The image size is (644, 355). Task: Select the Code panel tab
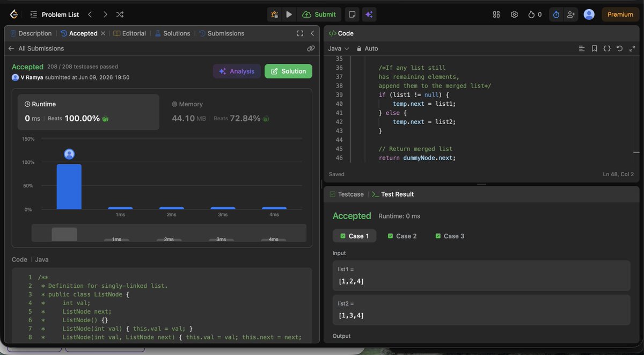point(341,33)
